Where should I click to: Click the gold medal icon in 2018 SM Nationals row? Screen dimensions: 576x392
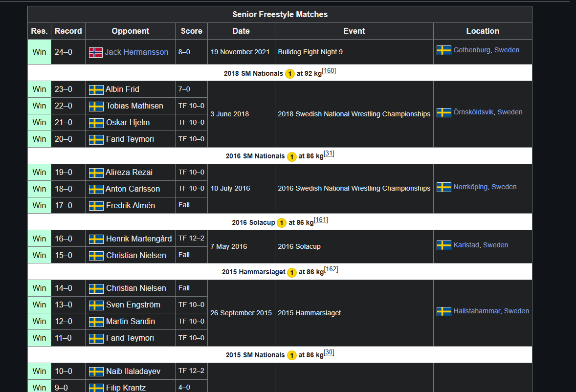tap(290, 74)
